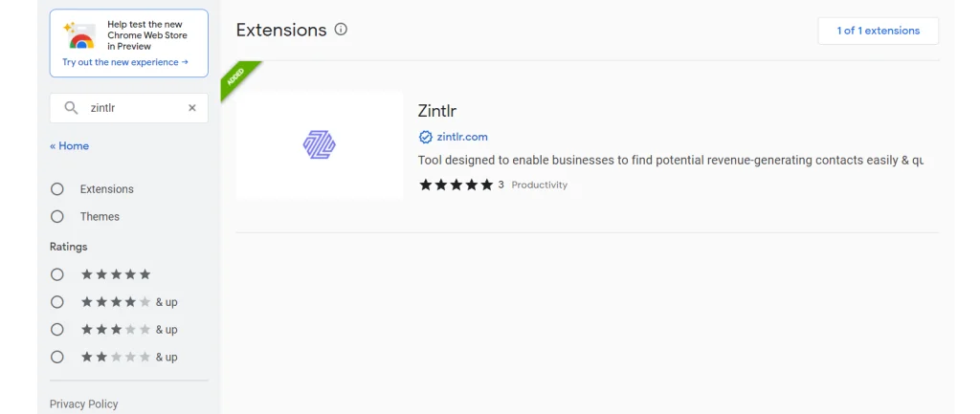Click the search magnifier icon
Viewport: 980px width, 414px height.
pos(71,108)
